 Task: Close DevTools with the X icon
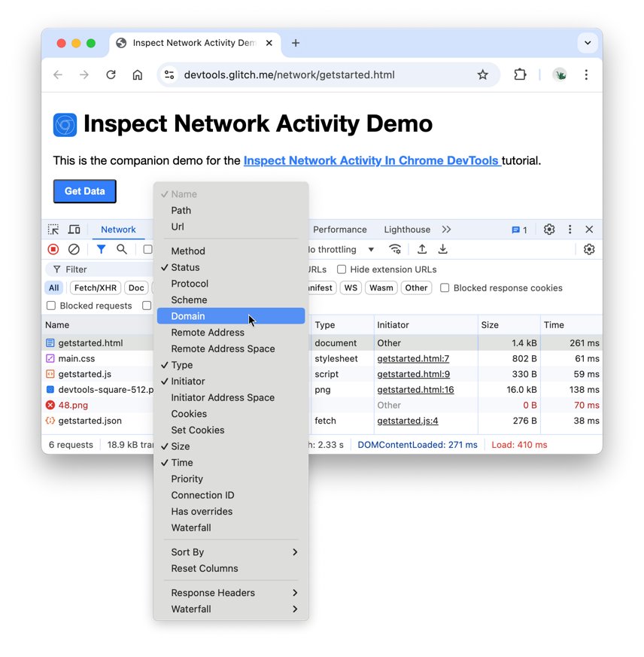pos(589,230)
